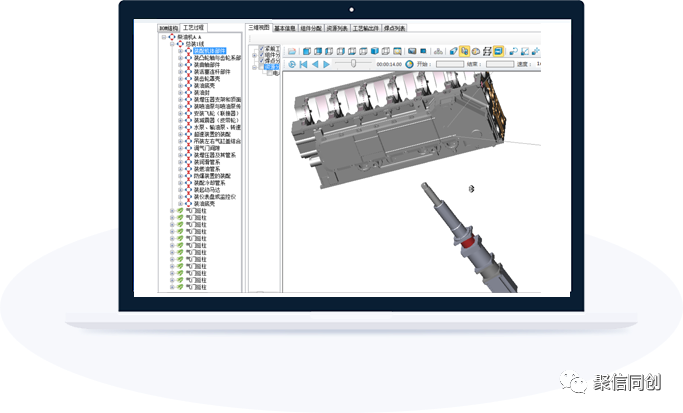This screenshot has width=683, height=413.
Task: Select the solid blue isometric cube view icon
Action: (x=374, y=51)
